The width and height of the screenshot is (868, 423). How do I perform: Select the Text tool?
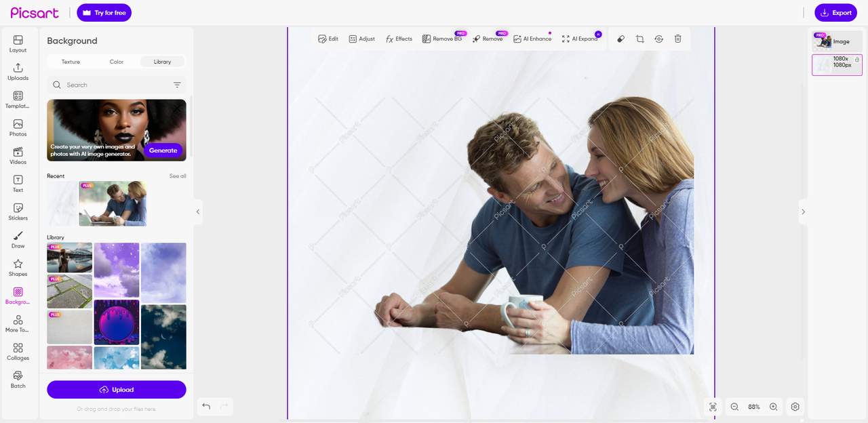point(18,184)
